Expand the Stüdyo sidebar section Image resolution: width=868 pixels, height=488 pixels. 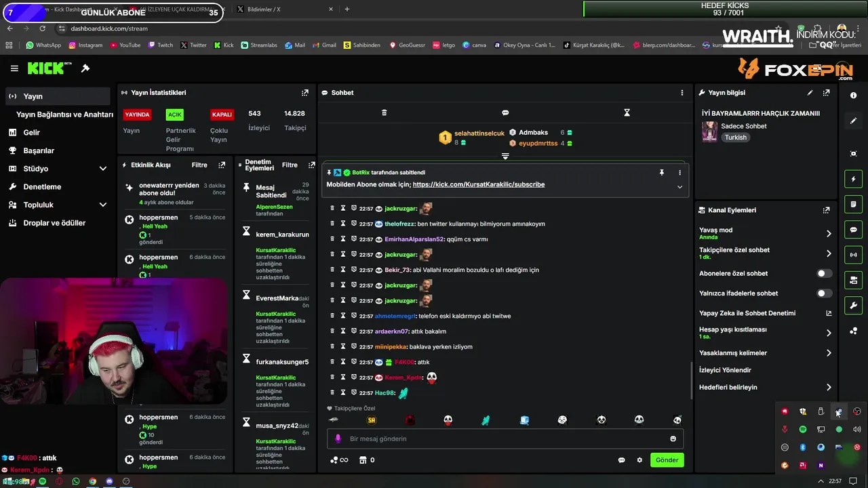[x=103, y=168]
